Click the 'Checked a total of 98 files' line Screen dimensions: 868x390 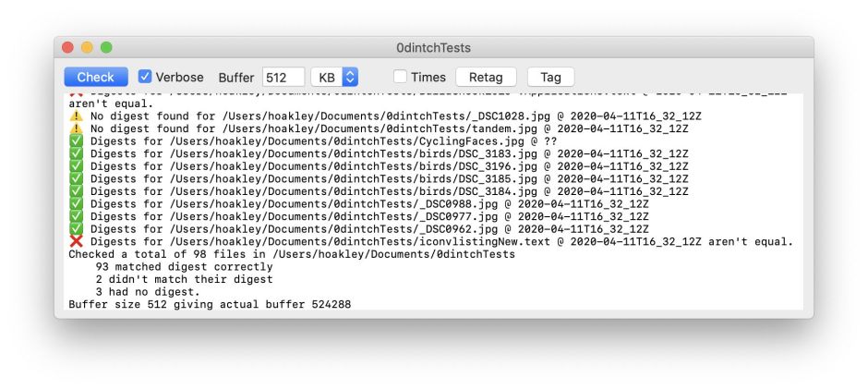(x=291, y=254)
